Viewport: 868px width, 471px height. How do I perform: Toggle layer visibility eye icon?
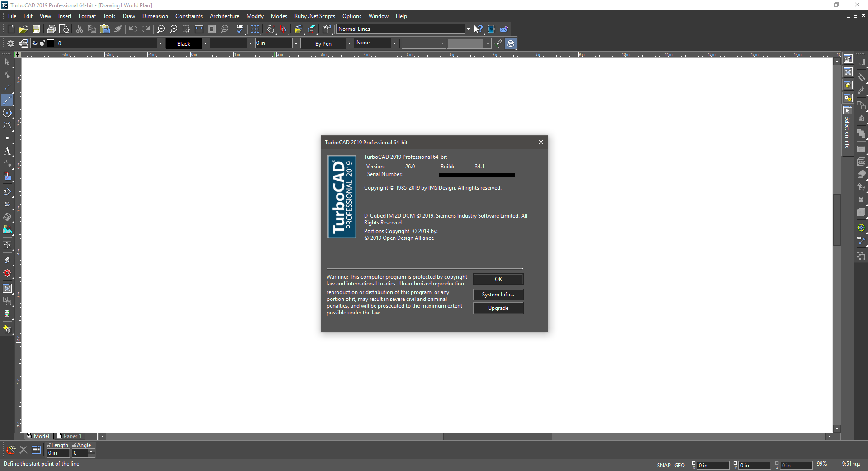tap(35, 43)
